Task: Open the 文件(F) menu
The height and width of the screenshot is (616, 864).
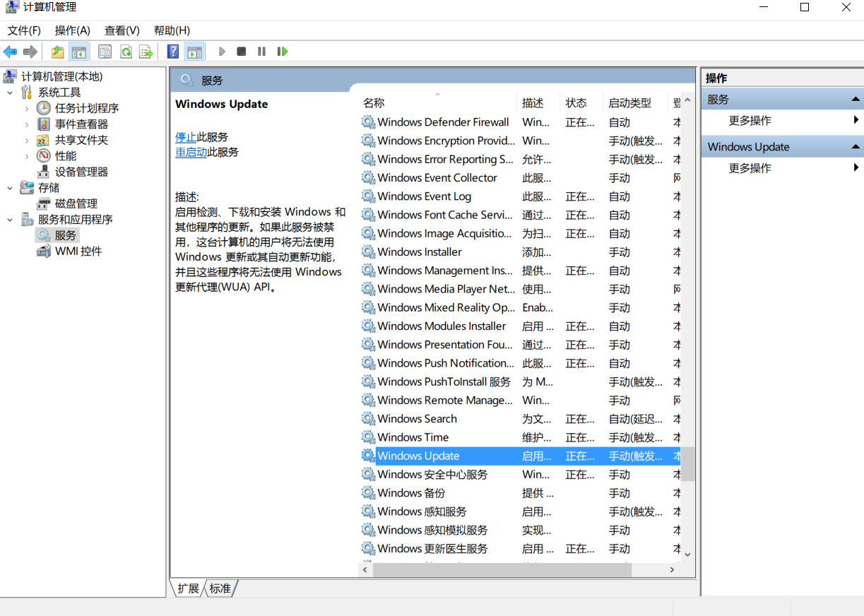Action: click(x=24, y=30)
